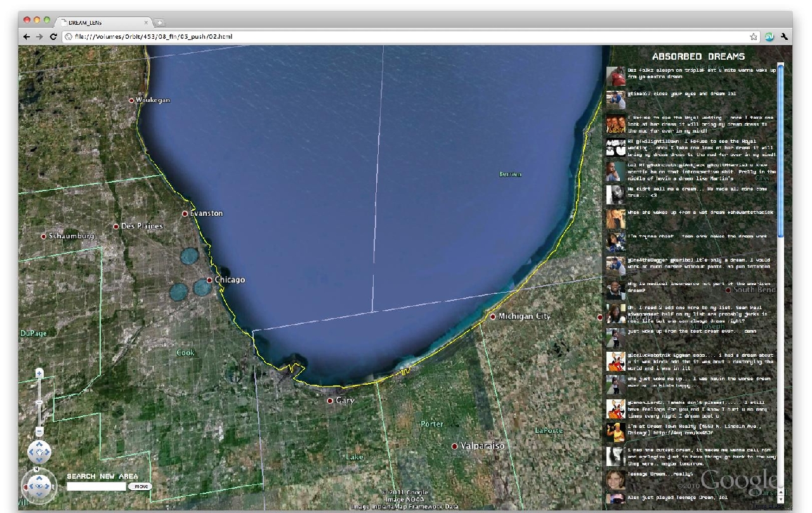The width and height of the screenshot is (812, 513).
Task: Select the teal circle just left of Chicago
Action: pyautogui.click(x=202, y=287)
